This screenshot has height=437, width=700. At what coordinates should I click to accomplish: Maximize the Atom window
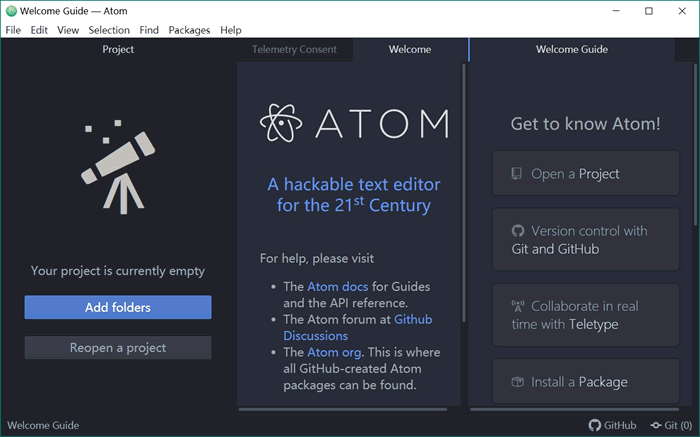pyautogui.click(x=649, y=11)
